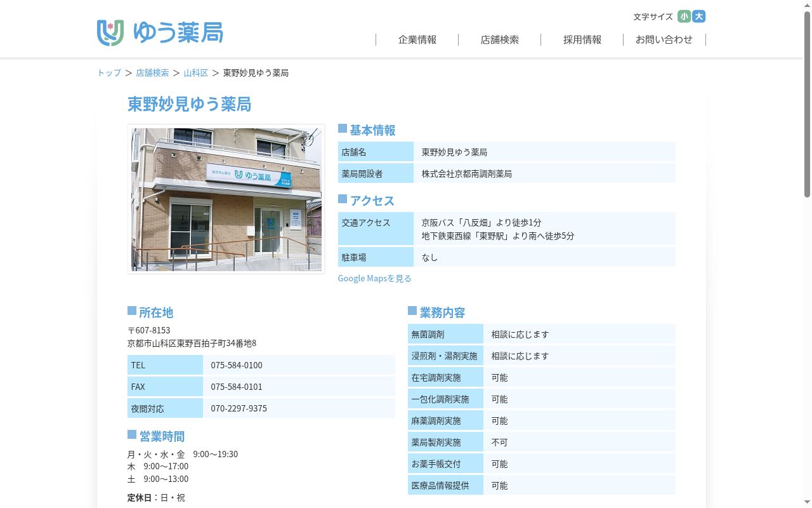Set font size to large (大)
812x508 pixels.
[699, 17]
